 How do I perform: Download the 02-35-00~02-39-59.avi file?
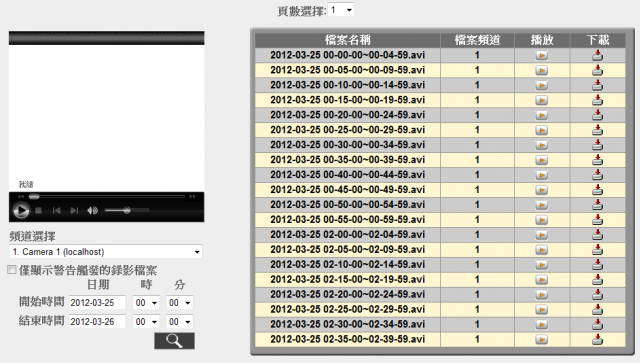tap(597, 339)
